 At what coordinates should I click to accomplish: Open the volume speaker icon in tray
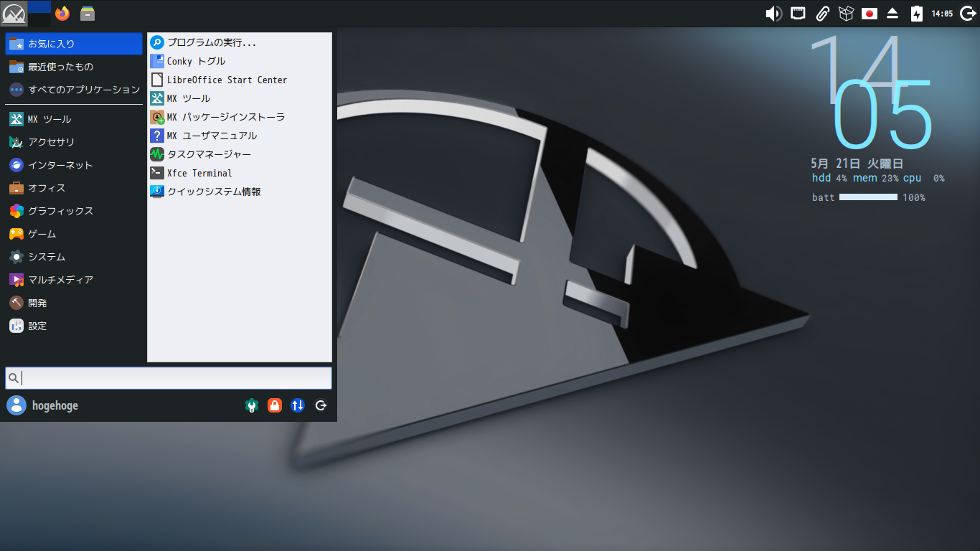click(773, 13)
